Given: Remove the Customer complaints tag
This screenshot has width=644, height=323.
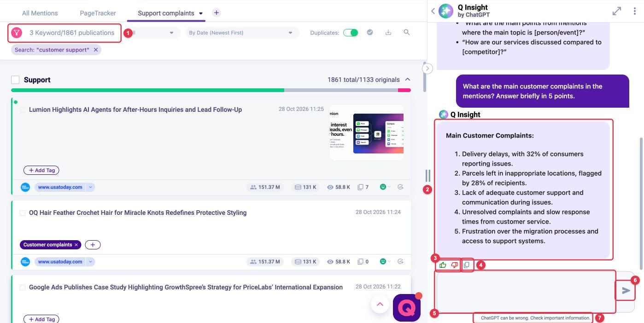Looking at the screenshot, I should (x=76, y=245).
